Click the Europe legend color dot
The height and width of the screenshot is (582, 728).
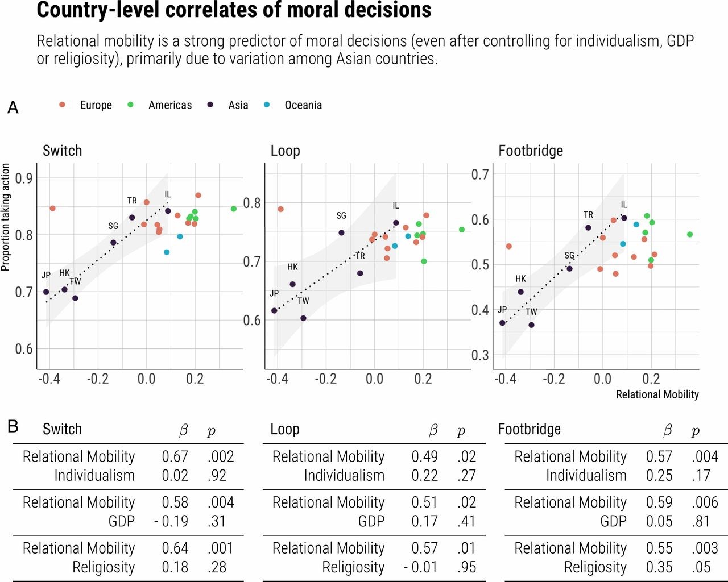tap(62, 105)
